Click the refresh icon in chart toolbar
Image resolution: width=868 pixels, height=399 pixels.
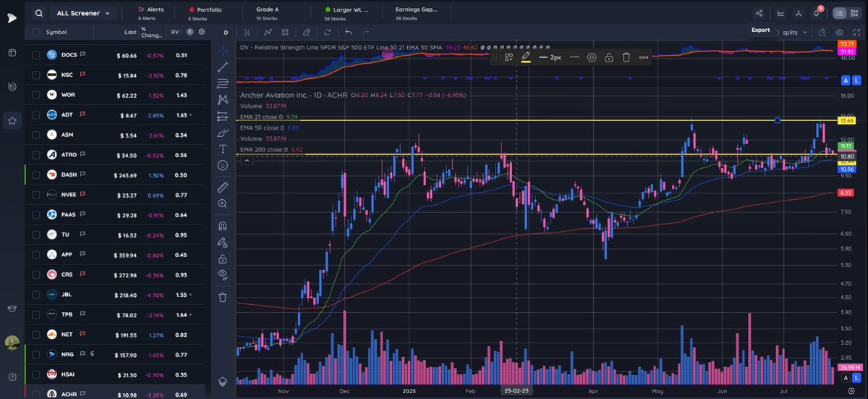tap(328, 33)
